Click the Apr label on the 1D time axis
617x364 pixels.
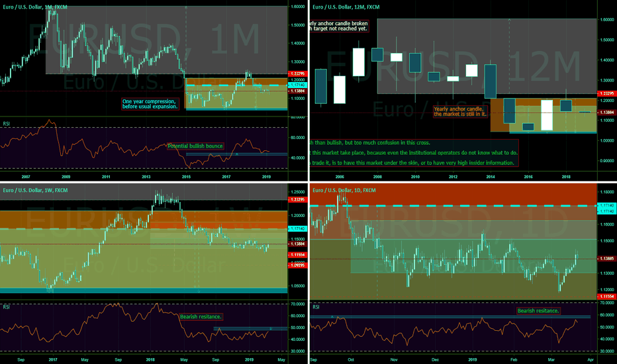(591, 359)
